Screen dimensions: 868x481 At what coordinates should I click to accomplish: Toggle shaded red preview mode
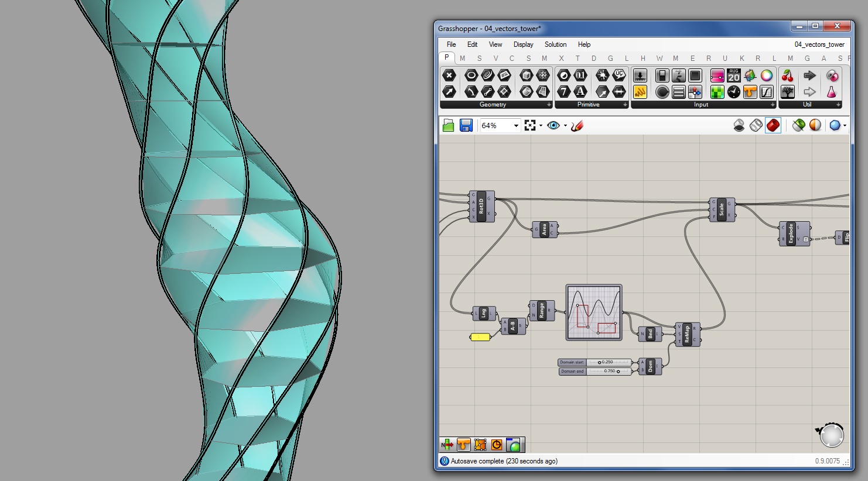773,125
